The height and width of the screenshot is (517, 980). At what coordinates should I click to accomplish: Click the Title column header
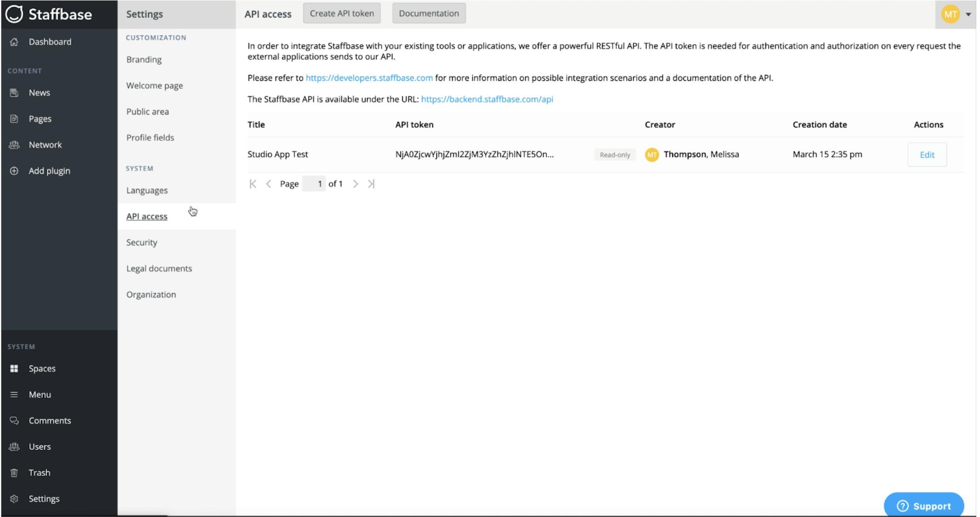click(256, 124)
